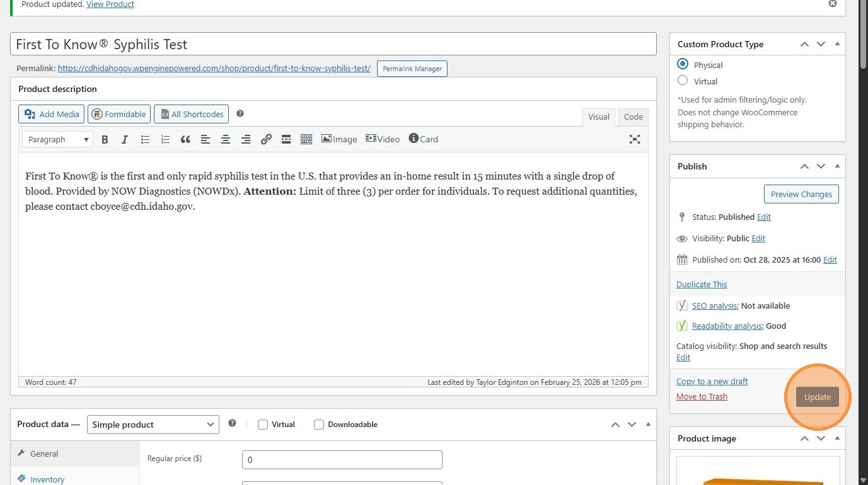Edit the Public visibility setting
Screen dimensions: 868x485
click(x=758, y=238)
